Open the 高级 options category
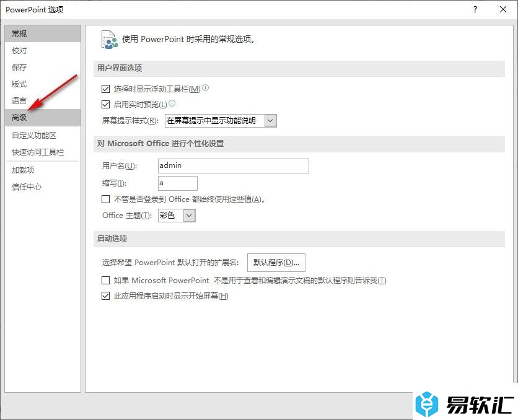The width and height of the screenshot is (518, 420). pyautogui.click(x=43, y=118)
